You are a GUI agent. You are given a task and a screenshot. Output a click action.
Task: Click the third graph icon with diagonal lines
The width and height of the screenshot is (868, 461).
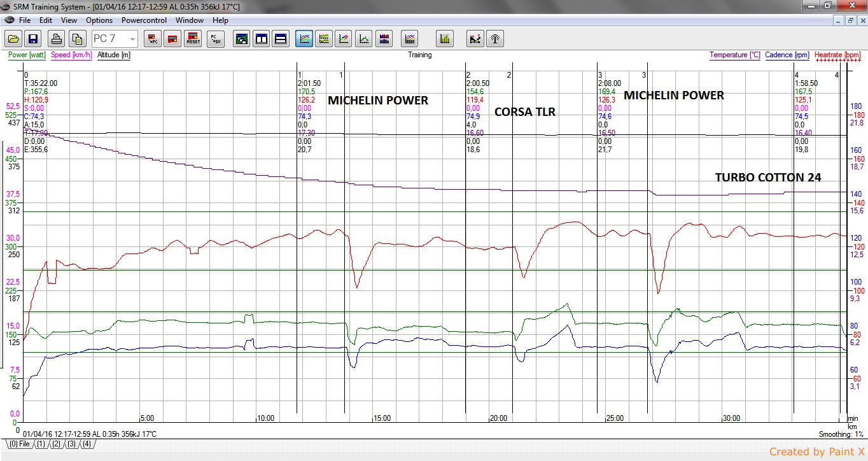(x=344, y=39)
